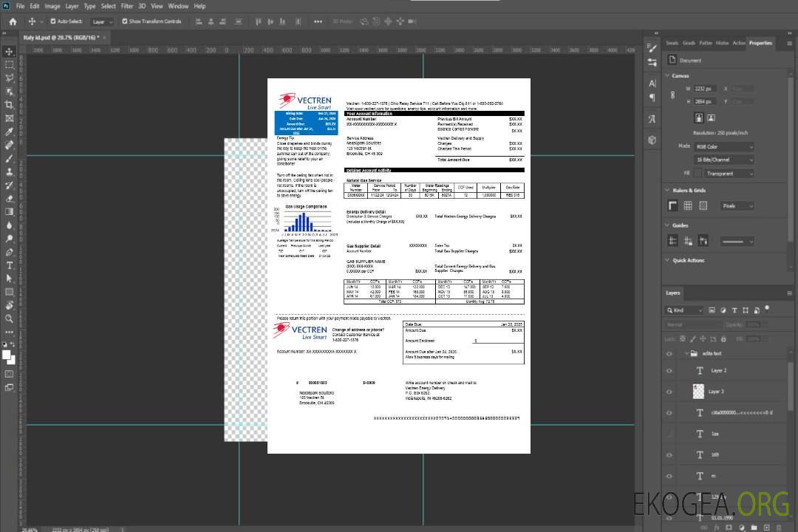
Task: Select the Pen tool
Action: [x=9, y=252]
